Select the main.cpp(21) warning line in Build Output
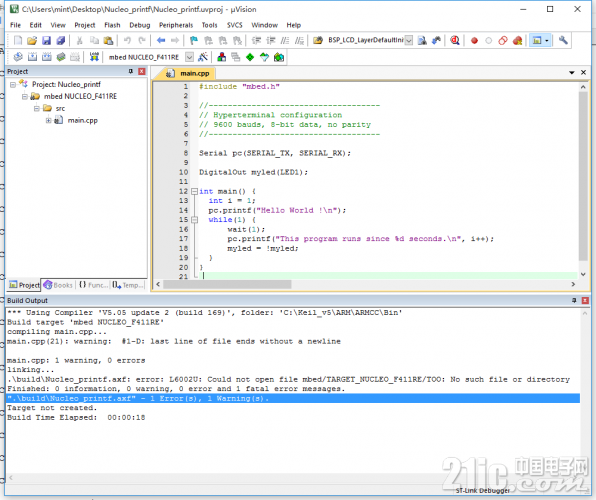 coord(174,341)
